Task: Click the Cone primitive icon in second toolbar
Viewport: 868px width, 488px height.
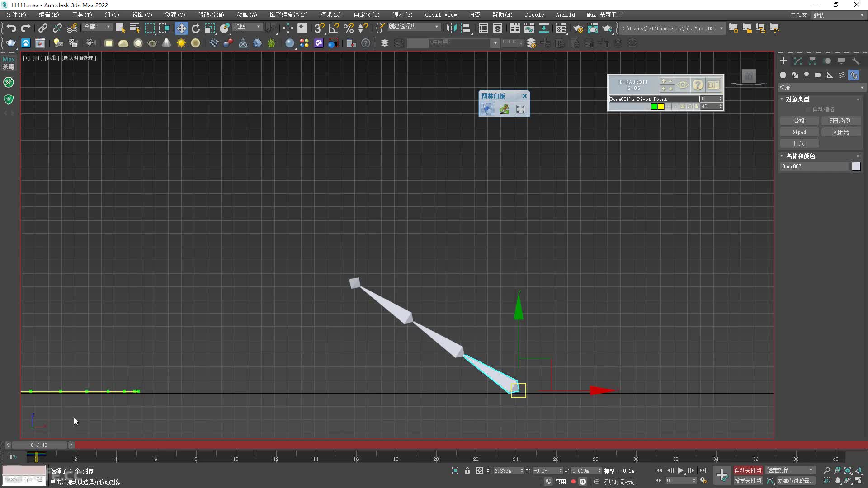Action: click(x=167, y=43)
